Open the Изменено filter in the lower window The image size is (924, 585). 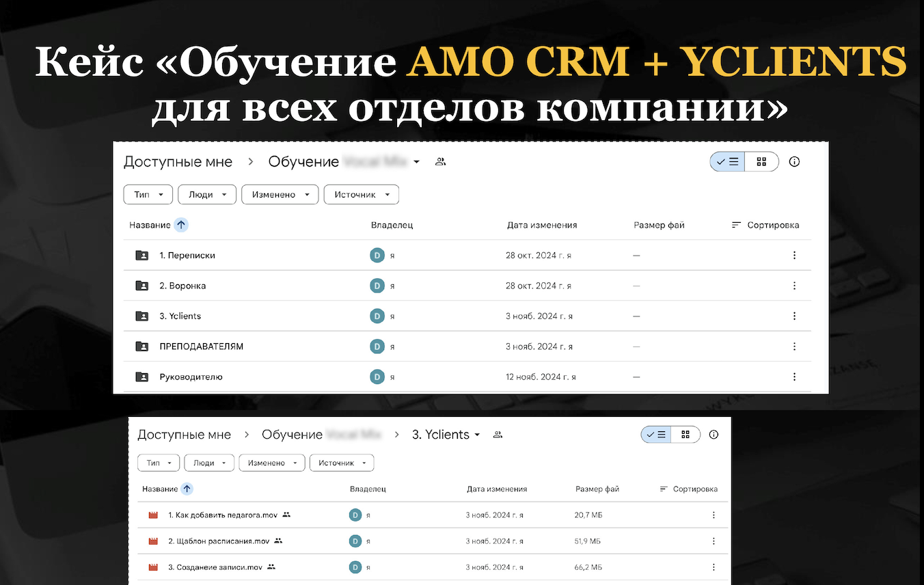[272, 463]
